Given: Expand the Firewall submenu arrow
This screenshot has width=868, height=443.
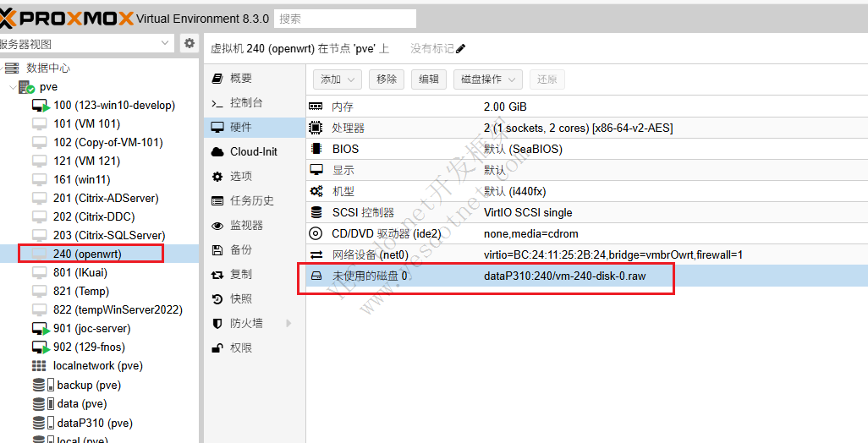Looking at the screenshot, I should coord(288,323).
